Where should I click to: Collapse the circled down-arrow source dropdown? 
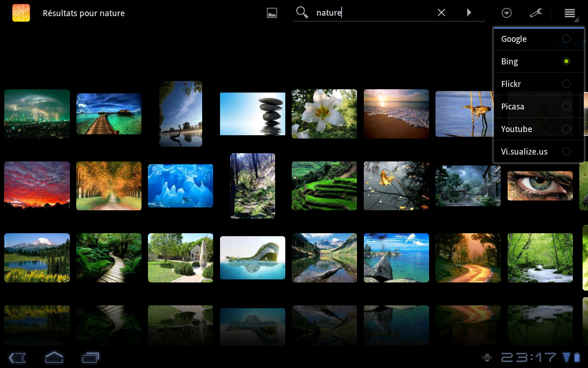pyautogui.click(x=507, y=13)
